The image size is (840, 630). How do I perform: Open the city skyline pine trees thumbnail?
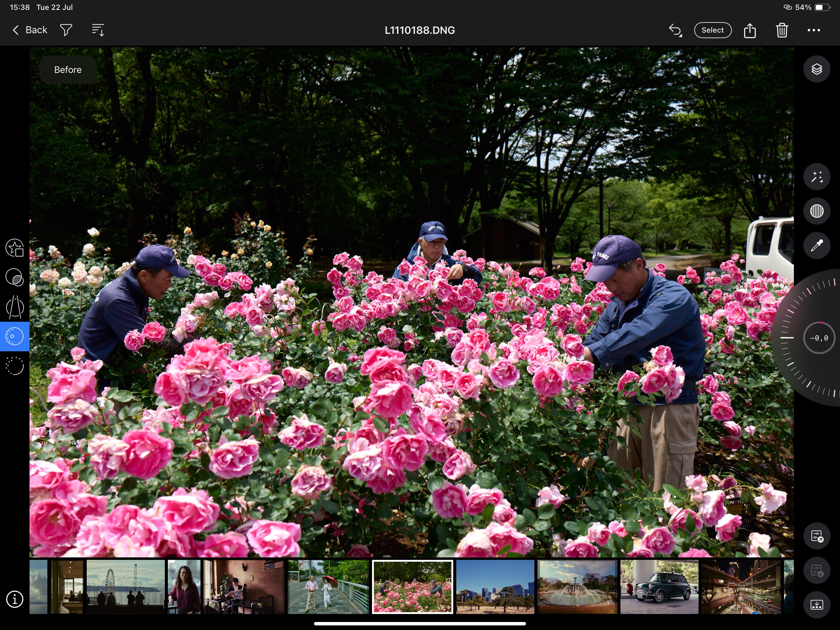pyautogui.click(x=495, y=587)
